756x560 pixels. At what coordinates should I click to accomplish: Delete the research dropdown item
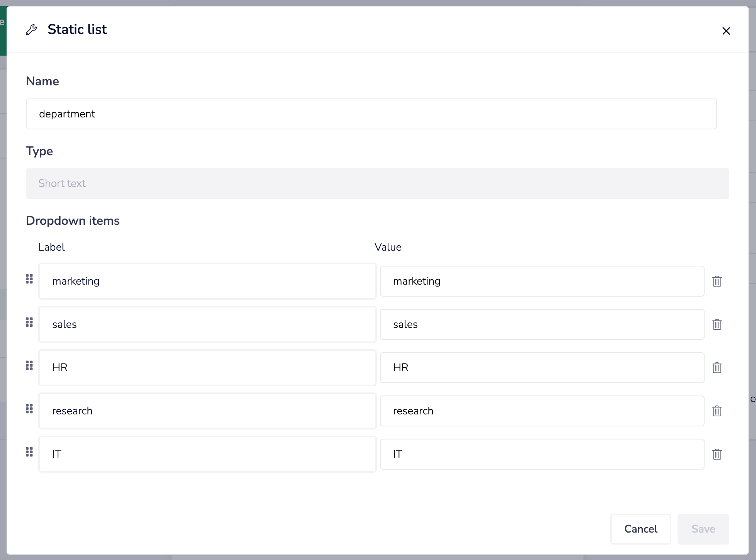point(717,411)
